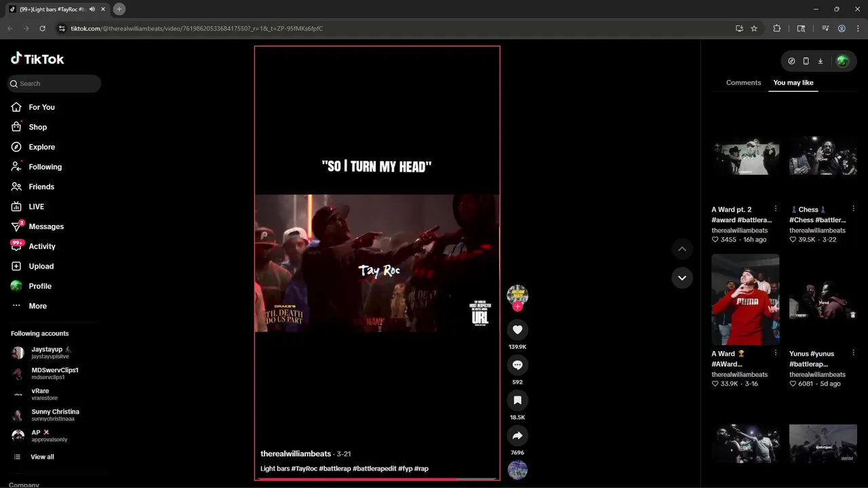The height and width of the screenshot is (488, 868).
Task: Open comments via speech-bubble icon
Action: point(517,365)
